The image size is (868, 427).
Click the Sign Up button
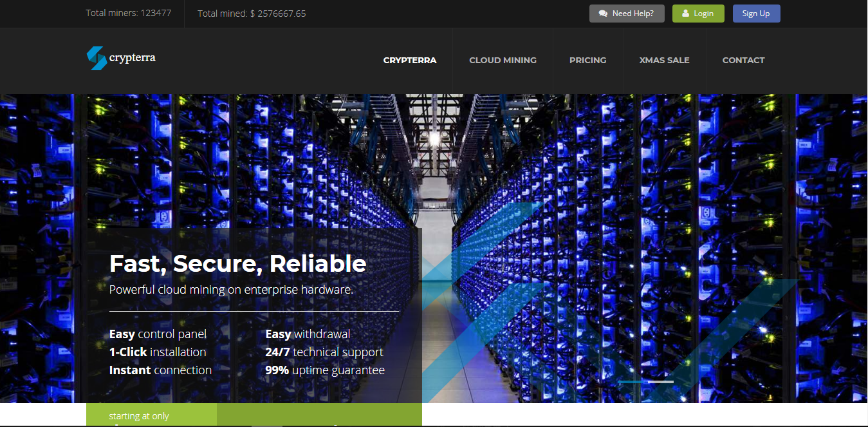tap(756, 14)
